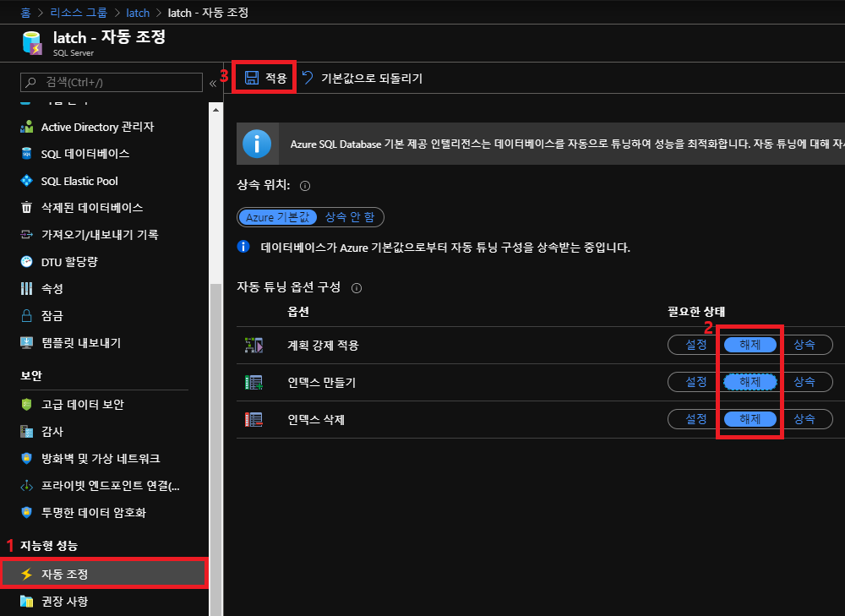
Task: Set 인덱스 만들기 to 상속
Action: (804, 382)
